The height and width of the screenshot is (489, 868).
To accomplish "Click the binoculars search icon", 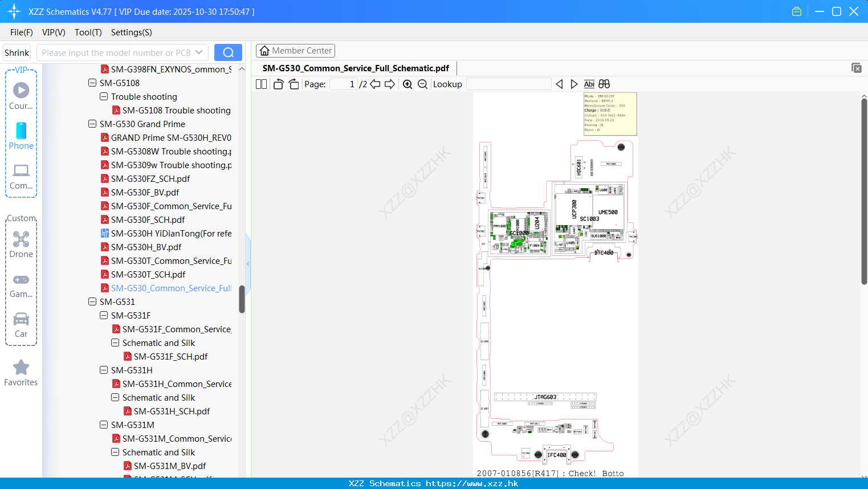I will 604,84.
